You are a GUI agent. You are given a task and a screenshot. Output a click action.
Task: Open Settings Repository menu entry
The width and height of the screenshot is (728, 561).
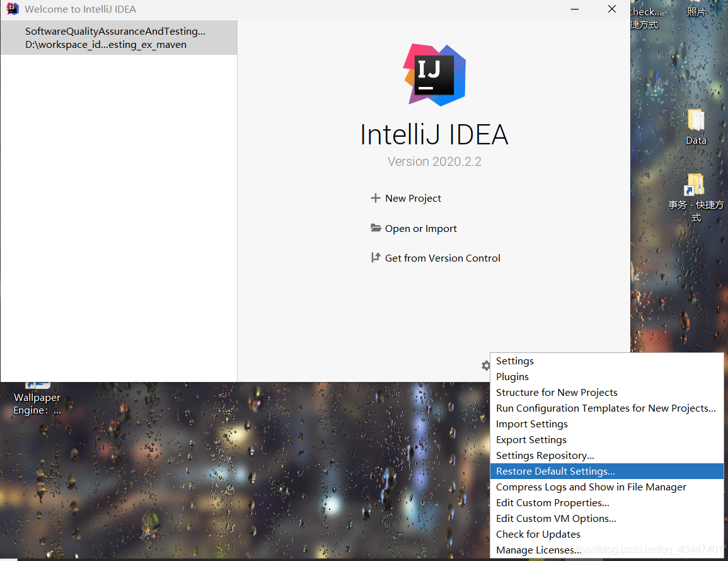pos(607,456)
